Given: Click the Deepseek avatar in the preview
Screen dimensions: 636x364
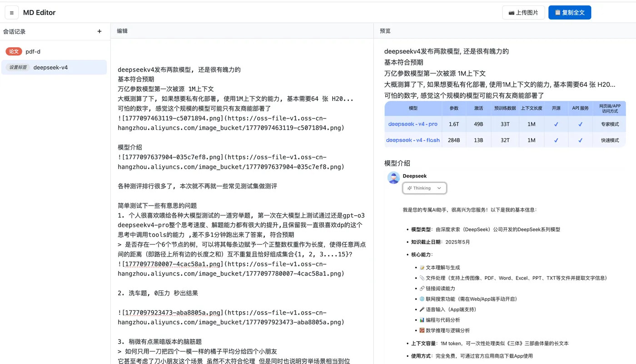Looking at the screenshot, I should tap(393, 178).
